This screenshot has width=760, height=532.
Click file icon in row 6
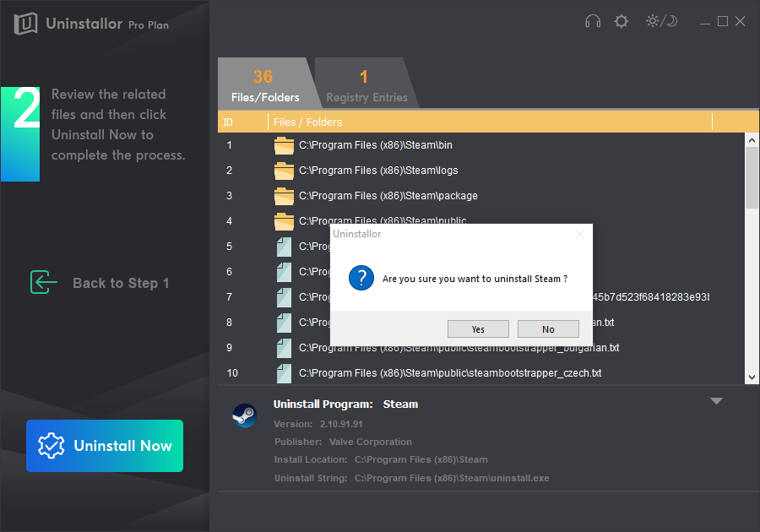[x=284, y=272]
